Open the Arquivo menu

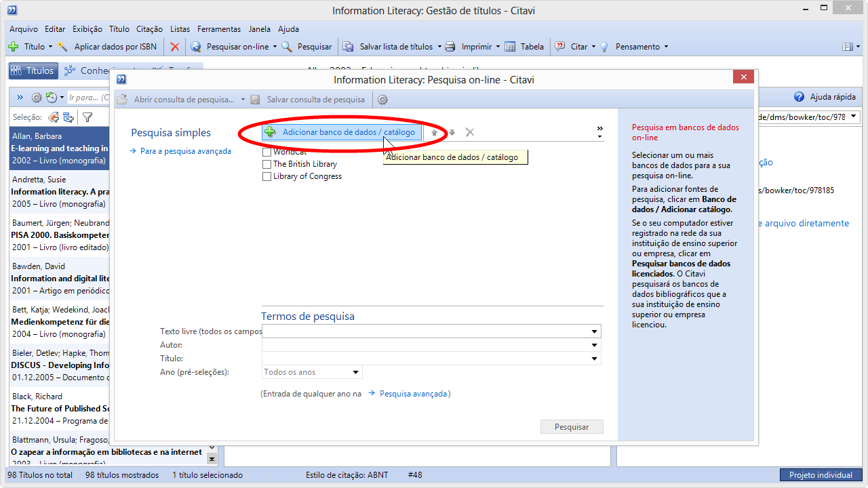(x=24, y=29)
